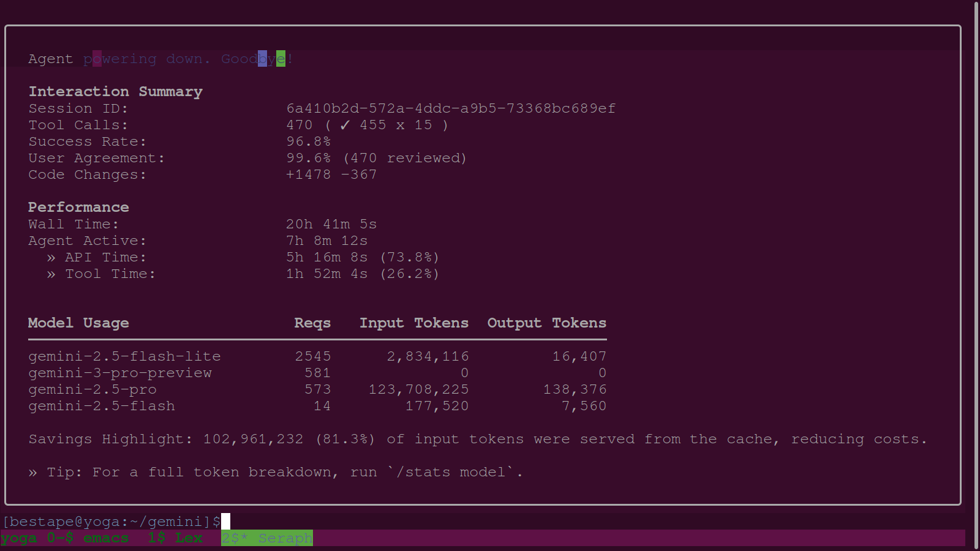980x551 pixels.
Task: Click the » marker before API Time
Action: click(x=51, y=258)
